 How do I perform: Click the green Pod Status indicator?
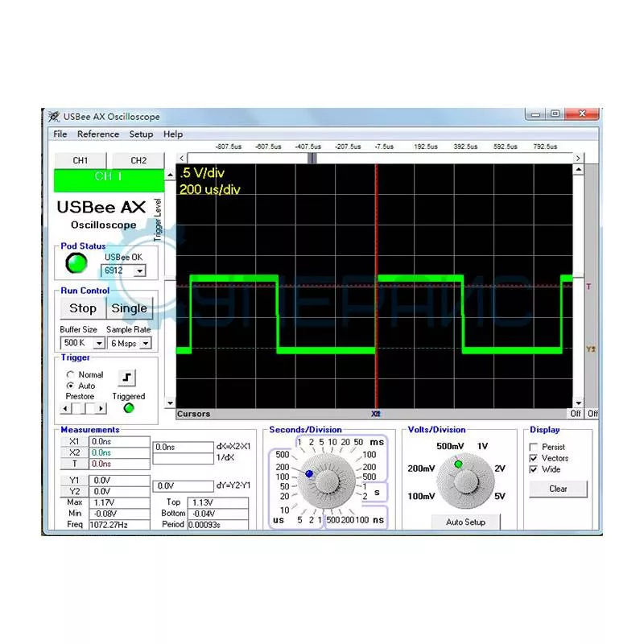pos(76,263)
